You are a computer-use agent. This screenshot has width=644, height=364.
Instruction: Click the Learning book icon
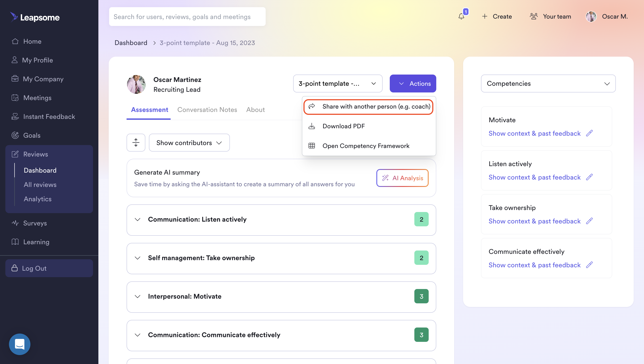(x=15, y=242)
